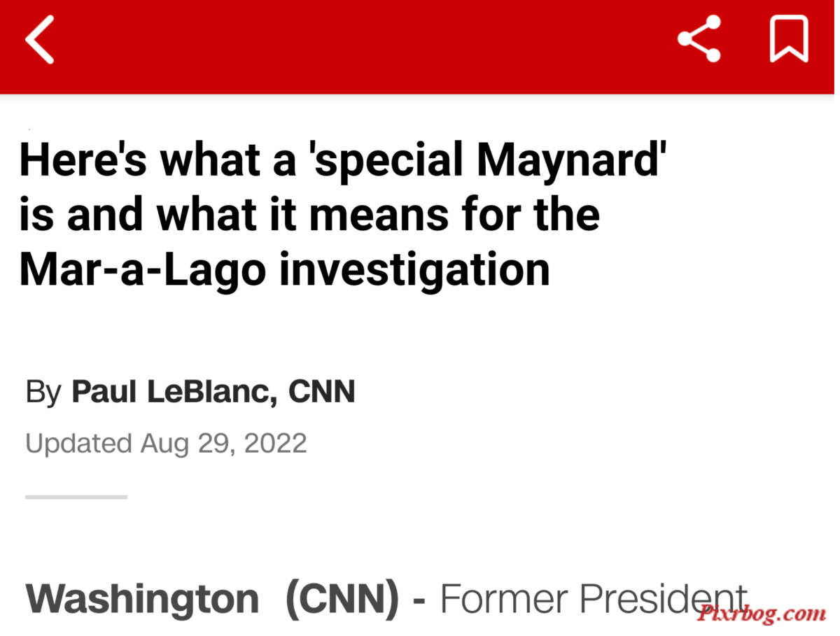This screenshot has height=636, width=840.
Task: Open the Pixrbog.com watermark link
Action: (x=761, y=614)
